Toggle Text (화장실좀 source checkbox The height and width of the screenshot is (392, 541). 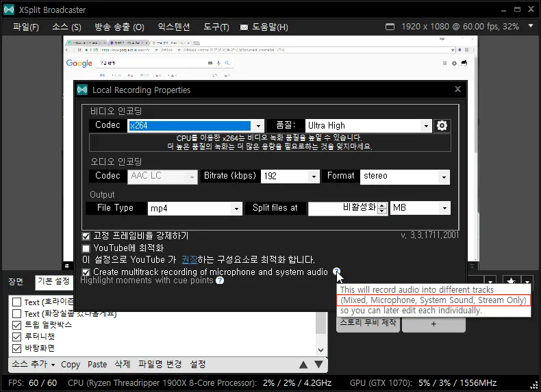click(16, 314)
